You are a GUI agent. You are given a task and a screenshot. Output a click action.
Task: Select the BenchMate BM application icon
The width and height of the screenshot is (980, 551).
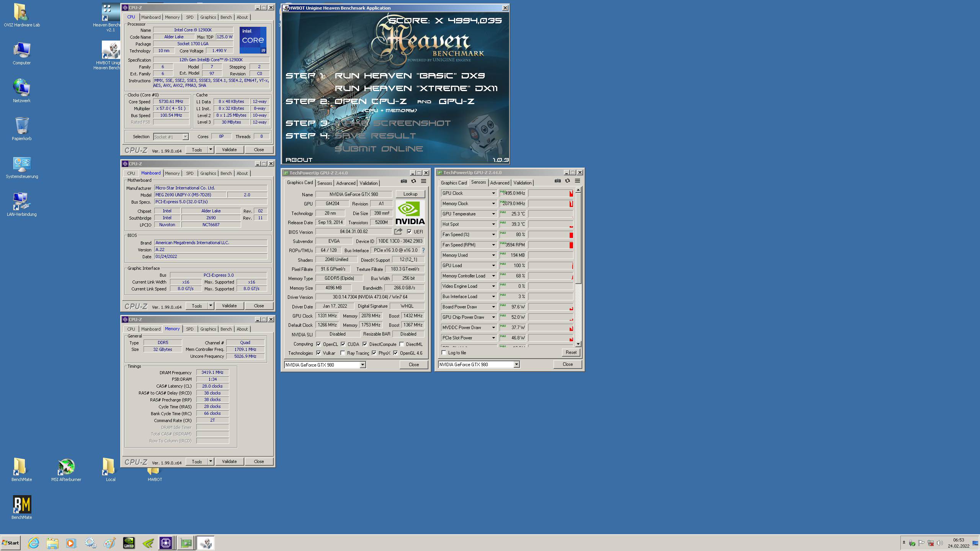pyautogui.click(x=22, y=507)
